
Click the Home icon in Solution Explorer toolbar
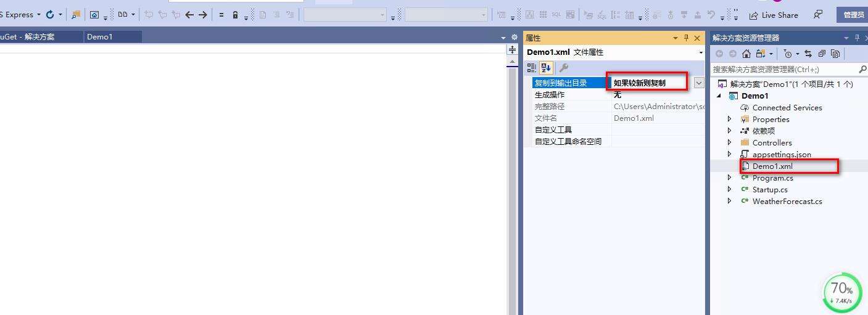pyautogui.click(x=746, y=54)
